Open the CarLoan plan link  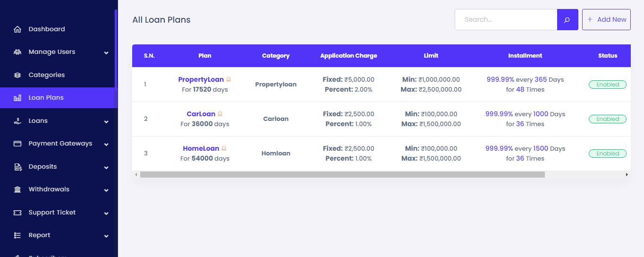(201, 114)
